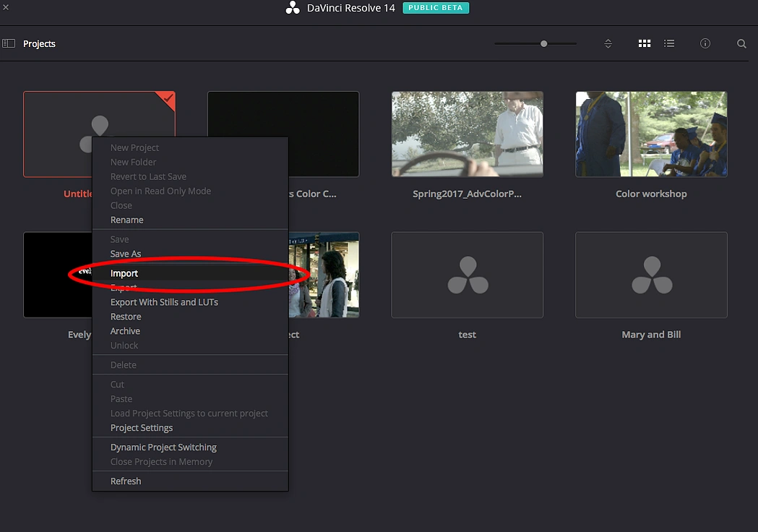Select the Color workshop project thumbnail
The width and height of the screenshot is (758, 532).
[x=651, y=134]
